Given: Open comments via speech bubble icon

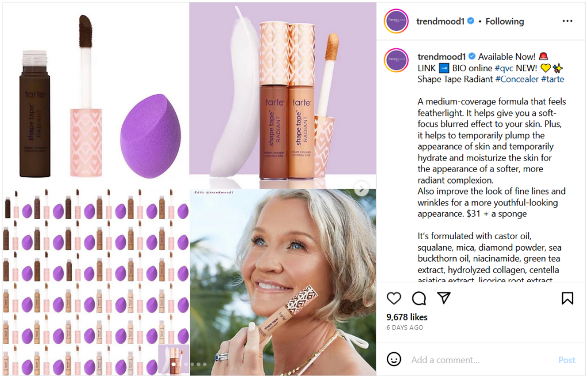Looking at the screenshot, I should click(419, 299).
